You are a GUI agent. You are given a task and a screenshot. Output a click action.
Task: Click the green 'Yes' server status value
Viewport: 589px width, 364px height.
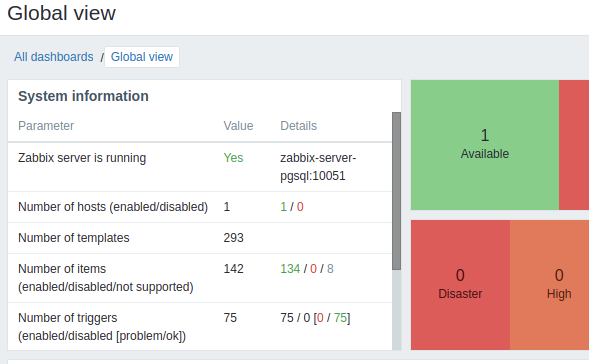tap(233, 158)
